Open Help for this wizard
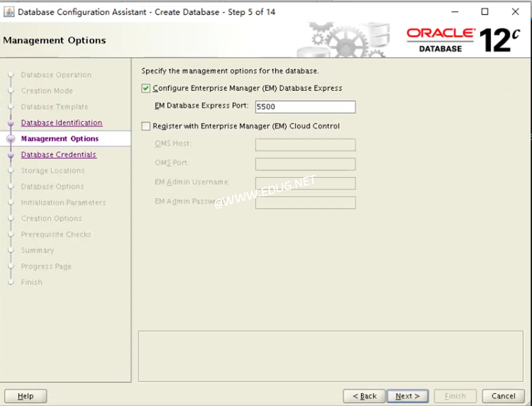 click(26, 396)
